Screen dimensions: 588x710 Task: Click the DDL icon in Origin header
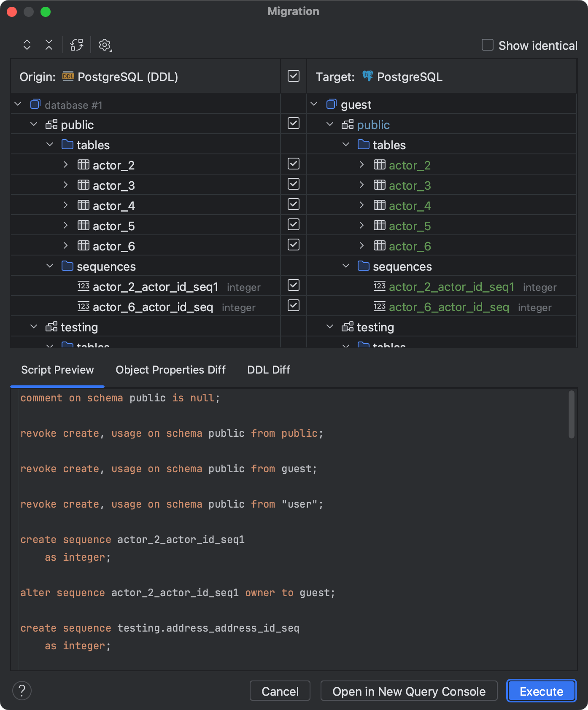pos(68,76)
